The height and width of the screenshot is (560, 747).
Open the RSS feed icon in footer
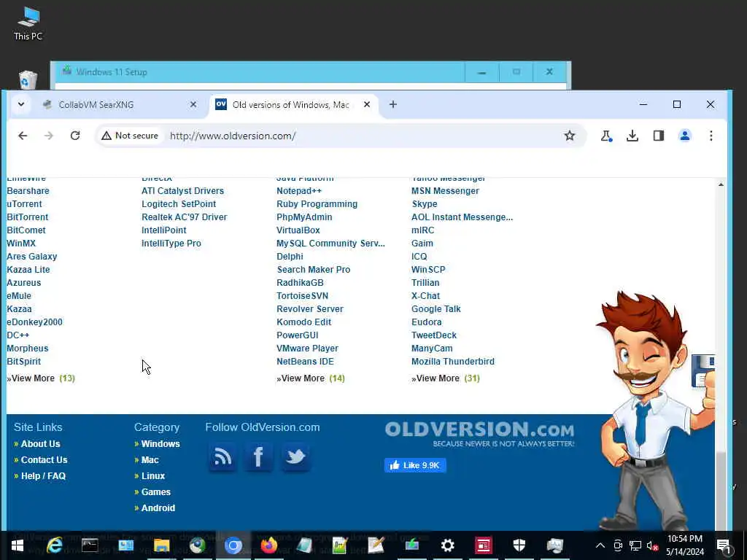(x=222, y=456)
